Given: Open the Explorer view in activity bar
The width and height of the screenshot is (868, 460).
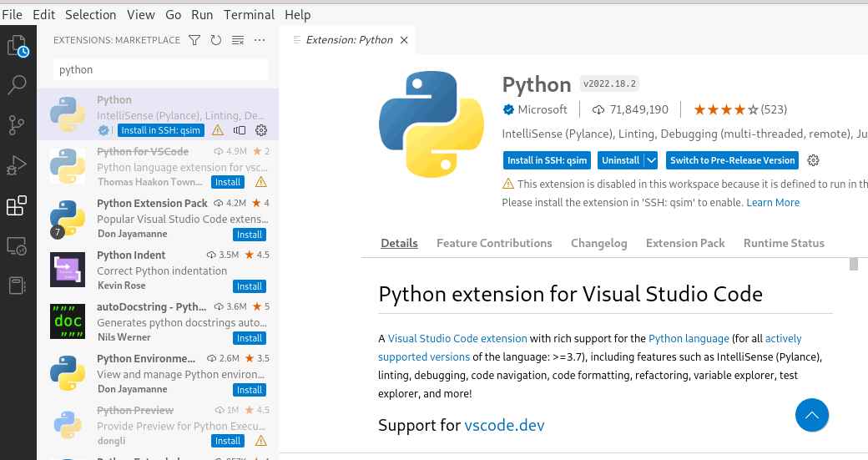Looking at the screenshot, I should (18, 46).
